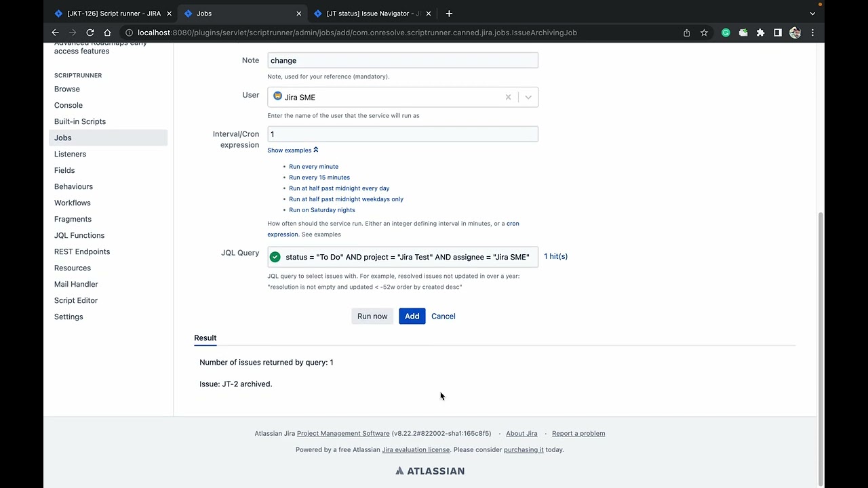This screenshot has height=488, width=868.
Task: Open the cron expression help link
Action: (513, 224)
